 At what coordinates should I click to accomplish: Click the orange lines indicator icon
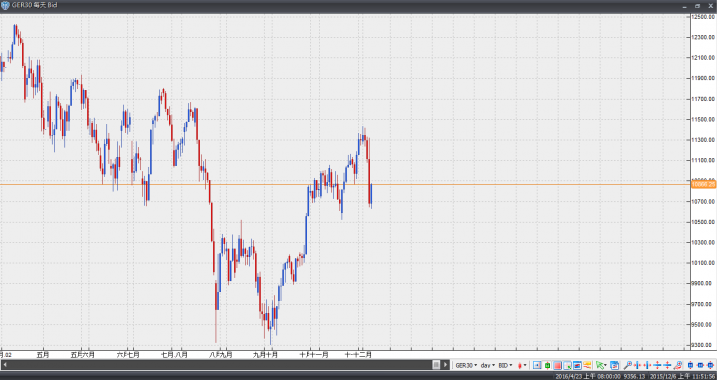(587, 365)
